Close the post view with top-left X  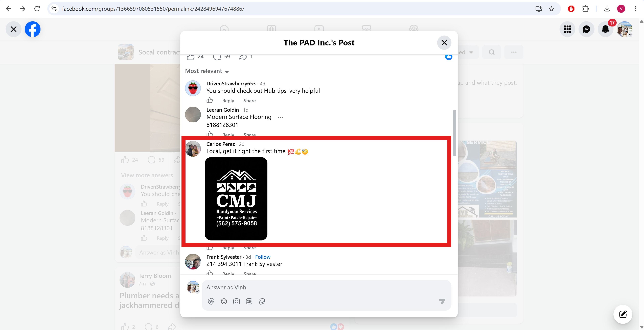click(13, 29)
